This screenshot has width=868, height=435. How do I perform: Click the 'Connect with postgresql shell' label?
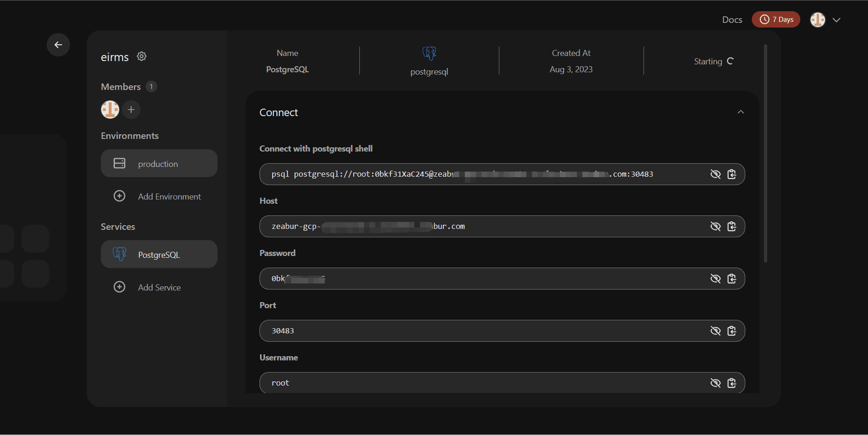(316, 149)
